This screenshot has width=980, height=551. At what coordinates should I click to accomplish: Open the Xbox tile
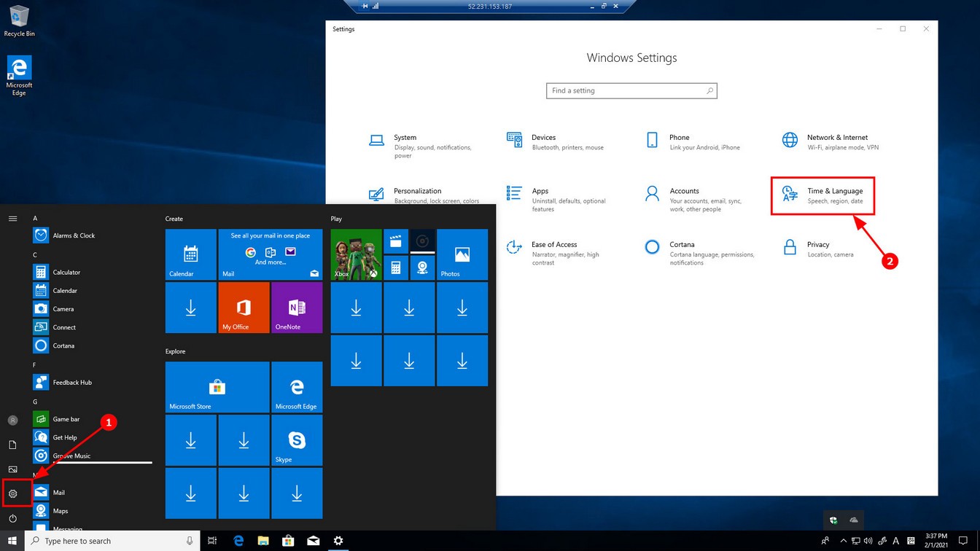(357, 254)
